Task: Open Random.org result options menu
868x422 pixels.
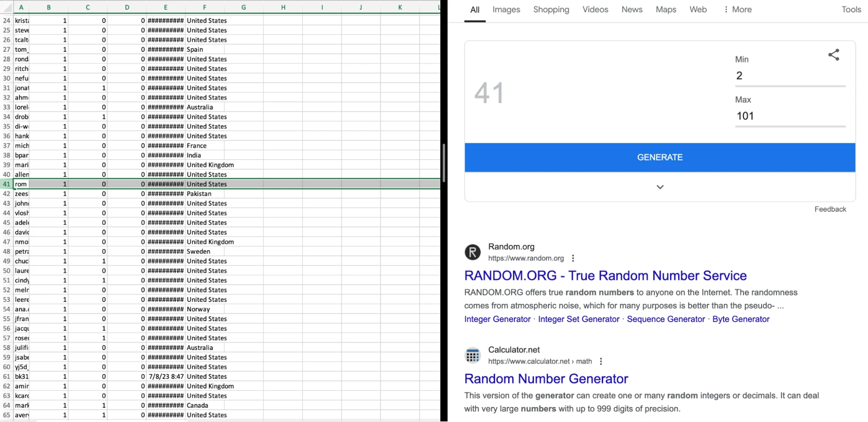Action: point(573,258)
